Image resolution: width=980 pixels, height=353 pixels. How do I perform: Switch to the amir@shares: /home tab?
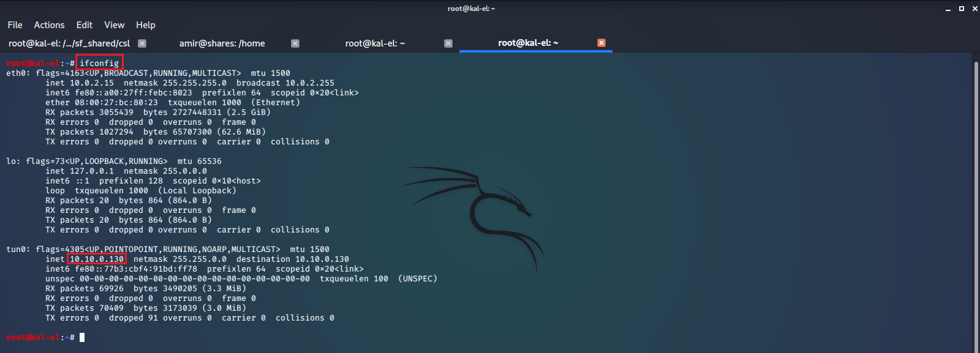click(x=222, y=43)
